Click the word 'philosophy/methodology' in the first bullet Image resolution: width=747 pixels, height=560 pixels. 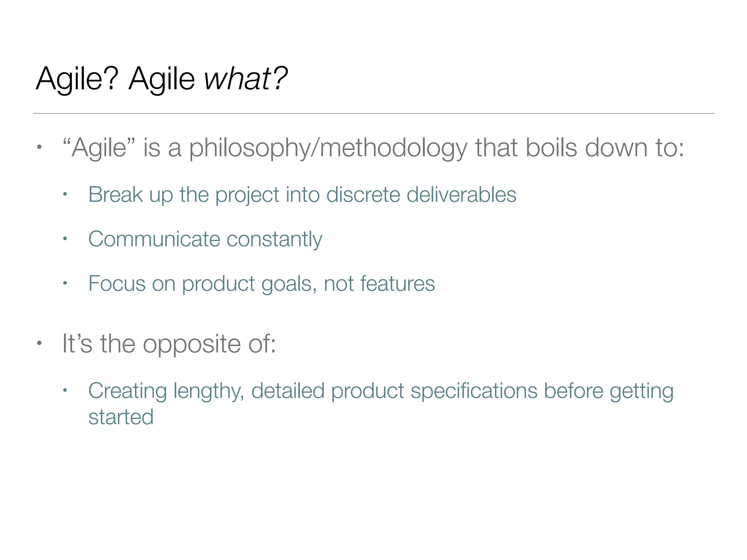328,148
